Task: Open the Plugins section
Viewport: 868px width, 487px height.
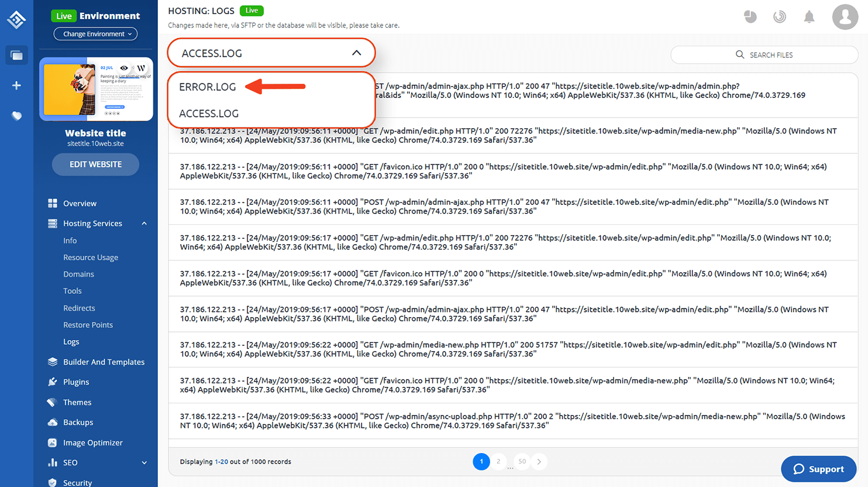Action: click(77, 382)
